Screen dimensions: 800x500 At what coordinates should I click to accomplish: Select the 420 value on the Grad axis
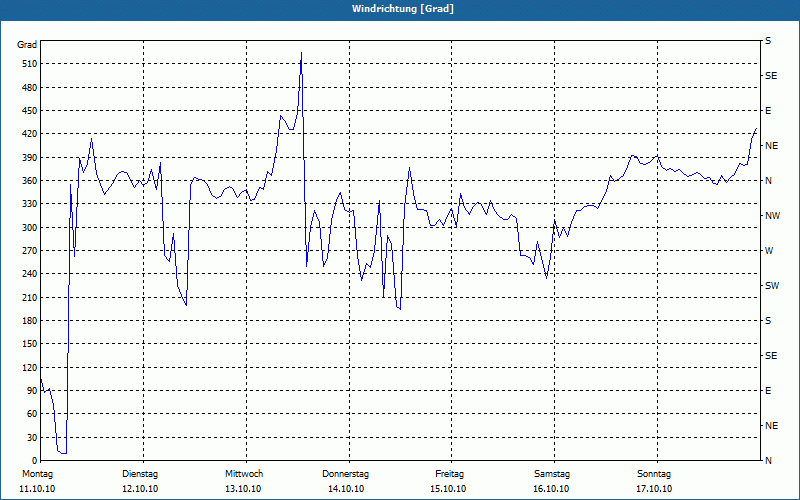click(x=30, y=134)
